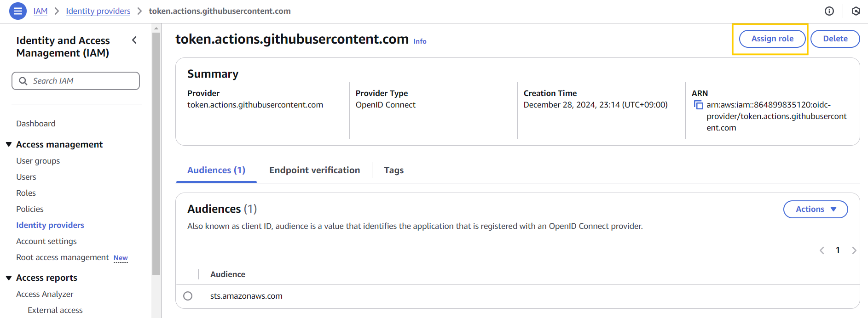Open the Info link next to title
The width and height of the screenshot is (868, 318).
[420, 41]
